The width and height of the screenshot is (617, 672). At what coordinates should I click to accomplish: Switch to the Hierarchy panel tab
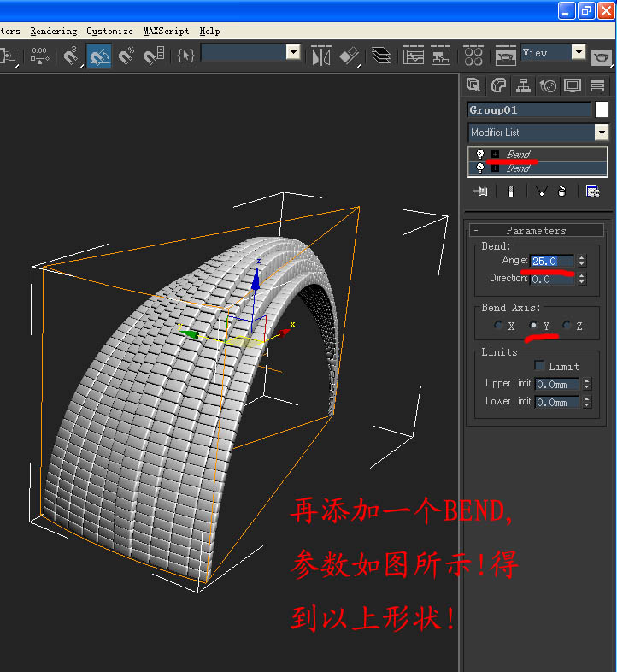pyautogui.click(x=523, y=85)
